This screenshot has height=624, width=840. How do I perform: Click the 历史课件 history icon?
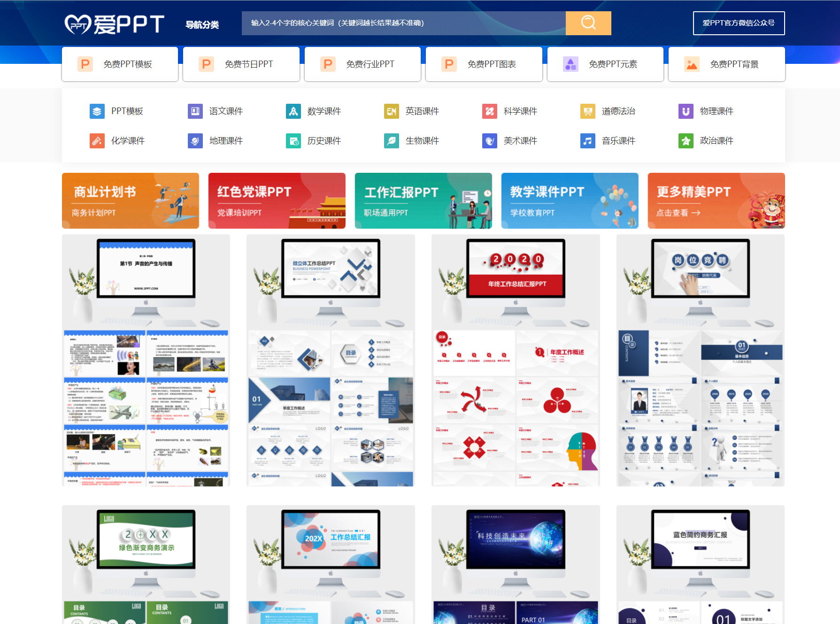[293, 140]
